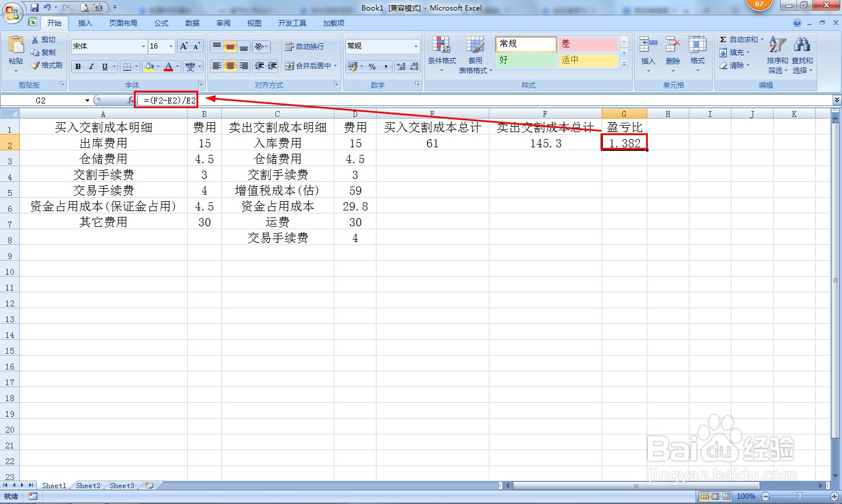The width and height of the screenshot is (842, 504).
Task: Toggle italic formatting
Action: (91, 67)
